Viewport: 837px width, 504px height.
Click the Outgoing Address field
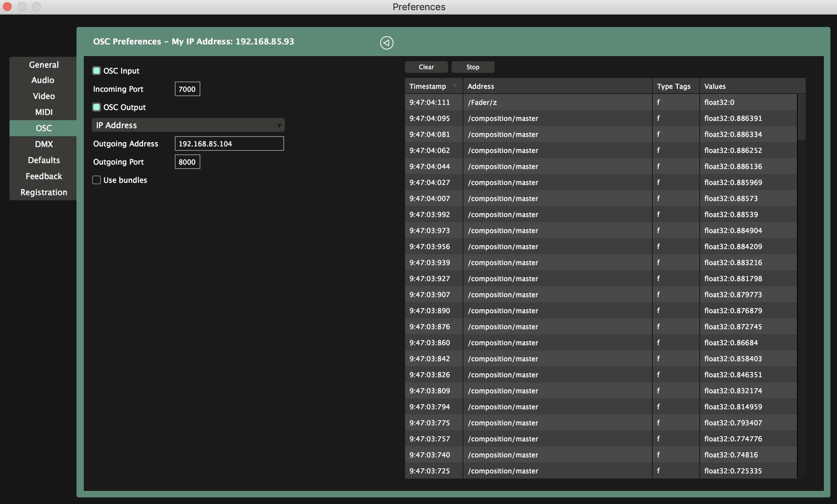pos(229,143)
